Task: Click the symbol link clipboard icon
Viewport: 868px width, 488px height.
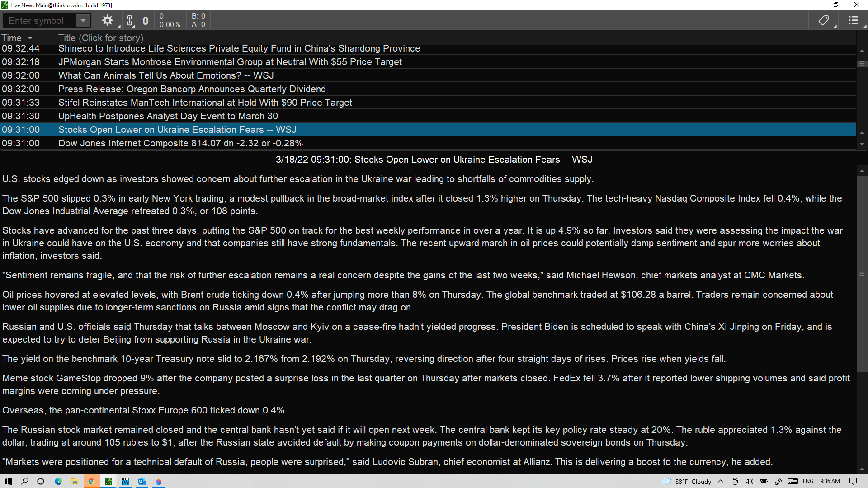Action: pos(130,21)
